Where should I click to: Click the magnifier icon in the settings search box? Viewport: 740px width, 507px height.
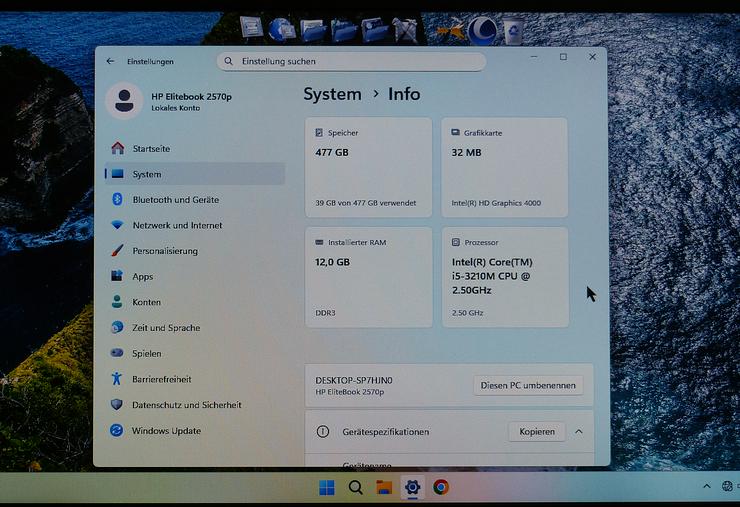[x=228, y=61]
